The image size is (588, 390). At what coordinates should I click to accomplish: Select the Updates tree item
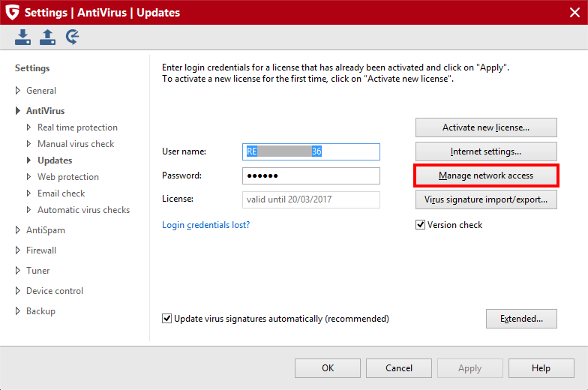[55, 160]
